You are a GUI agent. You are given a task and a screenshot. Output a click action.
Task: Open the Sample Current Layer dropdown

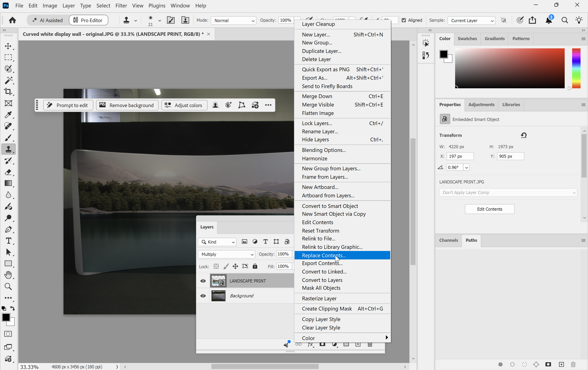[471, 21]
